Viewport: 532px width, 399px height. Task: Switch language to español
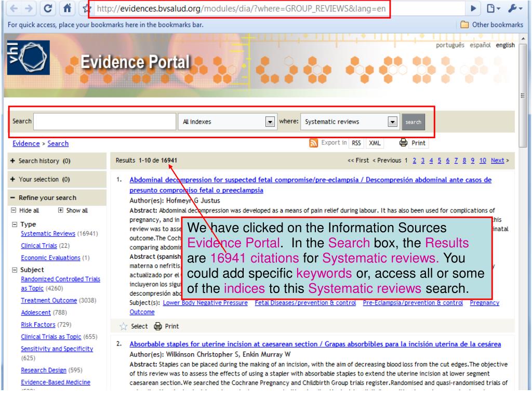(x=480, y=45)
